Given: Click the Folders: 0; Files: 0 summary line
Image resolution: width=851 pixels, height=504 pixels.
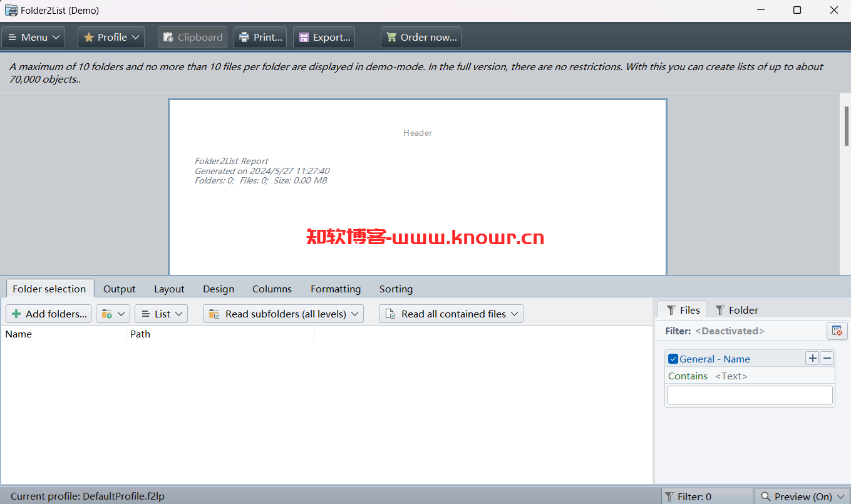Looking at the screenshot, I should coord(260,180).
